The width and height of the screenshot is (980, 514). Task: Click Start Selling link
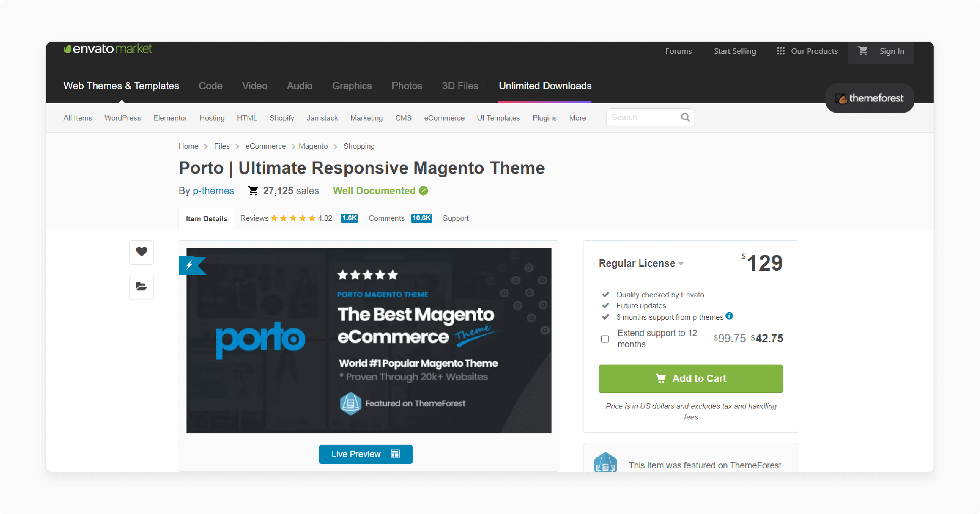point(734,51)
